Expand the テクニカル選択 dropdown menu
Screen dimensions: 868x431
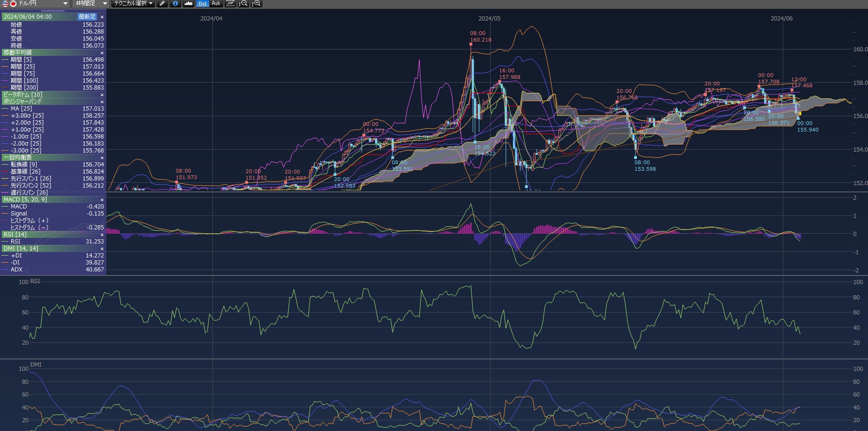coord(133,4)
